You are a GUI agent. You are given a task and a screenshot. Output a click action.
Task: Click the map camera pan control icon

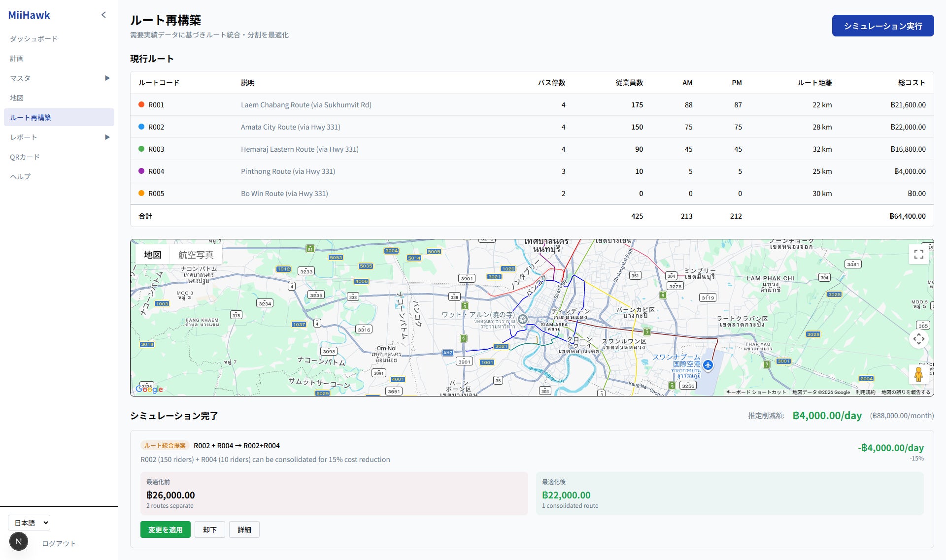(918, 339)
